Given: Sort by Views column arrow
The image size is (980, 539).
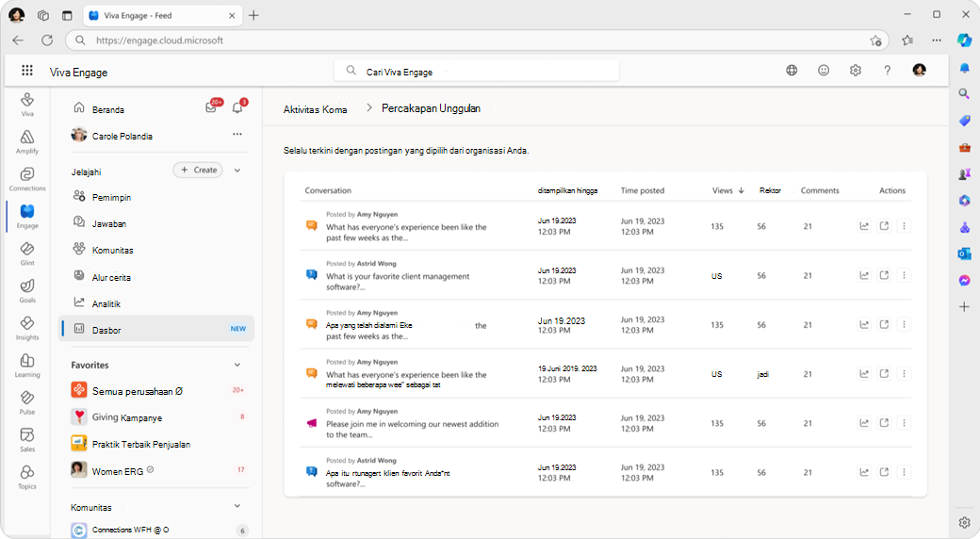Looking at the screenshot, I should click(x=742, y=190).
